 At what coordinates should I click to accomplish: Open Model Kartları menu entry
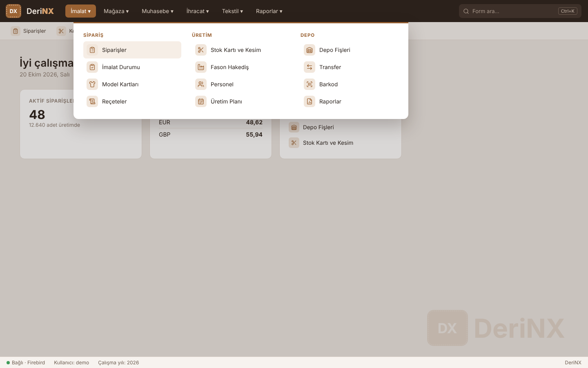click(132, 84)
